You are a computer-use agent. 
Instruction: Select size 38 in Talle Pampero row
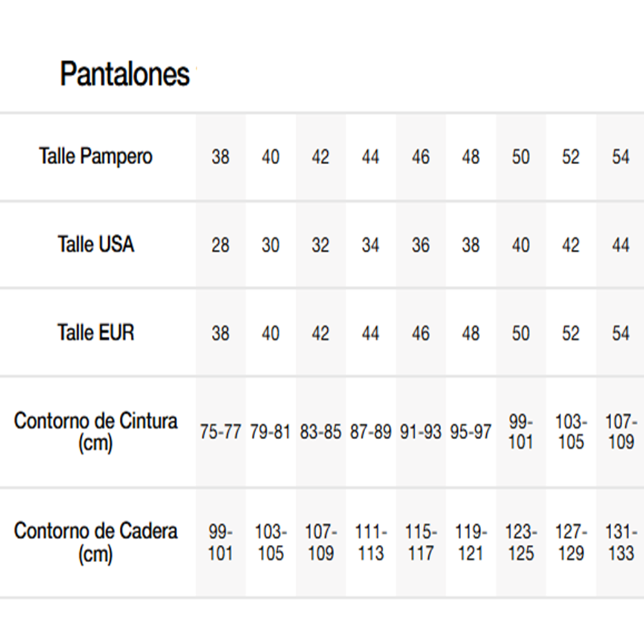[220, 157]
